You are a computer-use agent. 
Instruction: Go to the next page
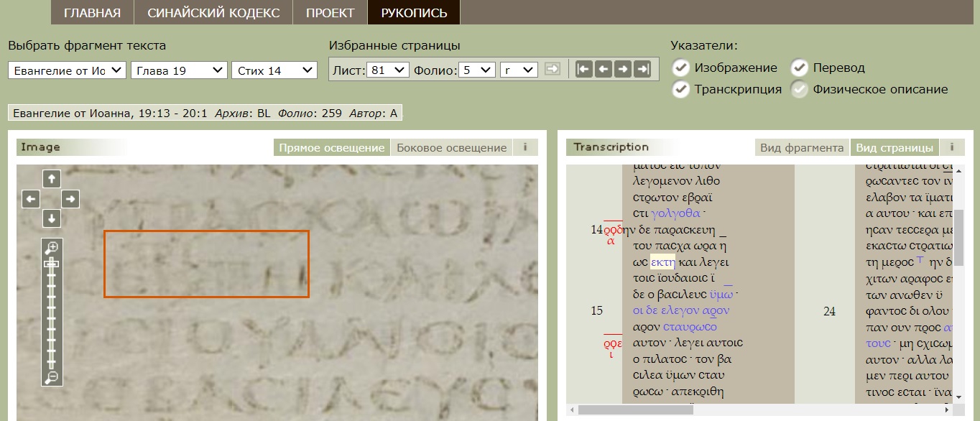click(623, 69)
